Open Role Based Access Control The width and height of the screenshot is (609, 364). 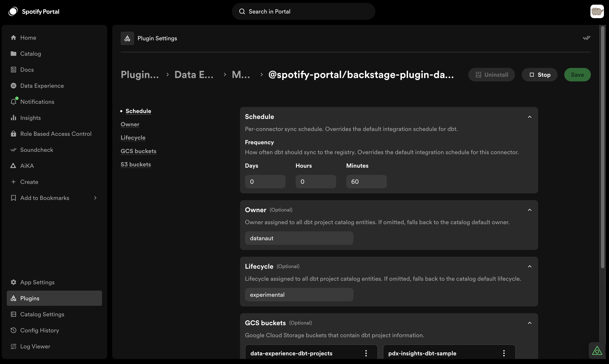[x=54, y=134]
